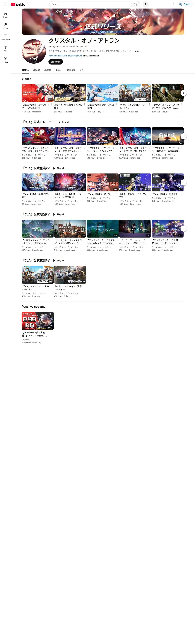Click the search magnifier button
Image resolution: width=195 pixels, height=644 pixels.
coord(135,4)
